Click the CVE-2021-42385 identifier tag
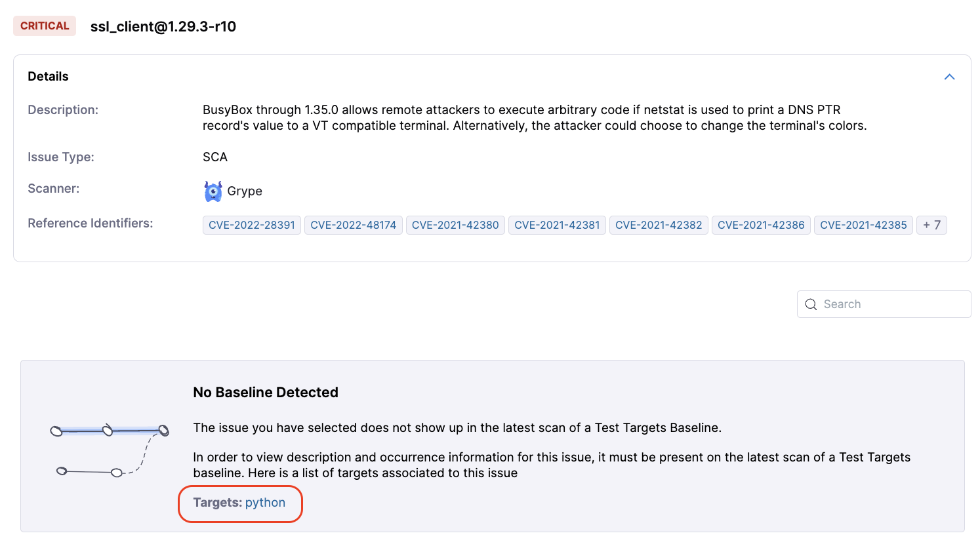The image size is (980, 548). (863, 225)
